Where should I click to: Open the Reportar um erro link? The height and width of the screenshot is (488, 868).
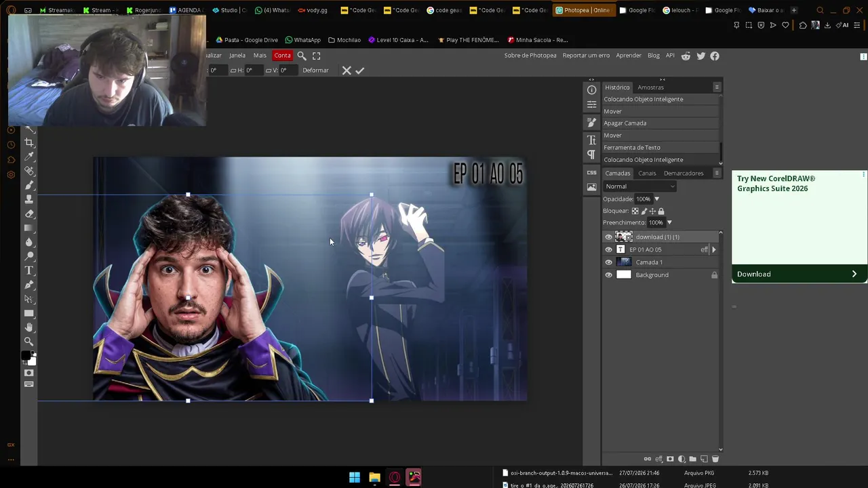pyautogui.click(x=586, y=56)
